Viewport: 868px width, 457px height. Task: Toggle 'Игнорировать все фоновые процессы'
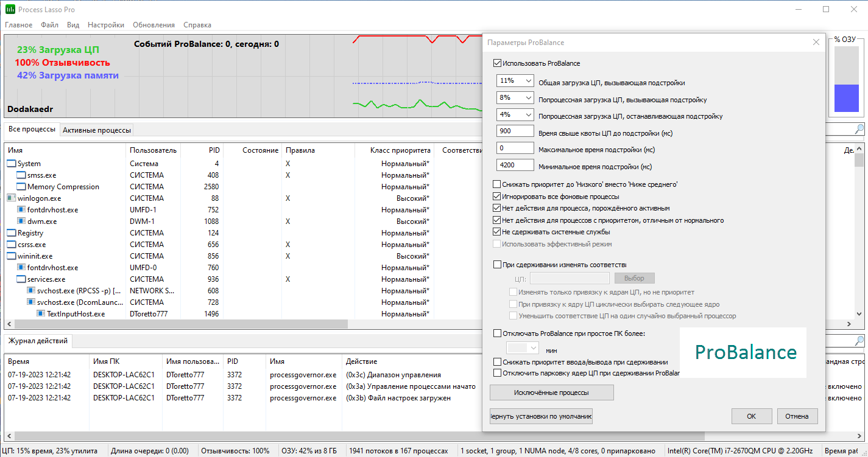(497, 197)
